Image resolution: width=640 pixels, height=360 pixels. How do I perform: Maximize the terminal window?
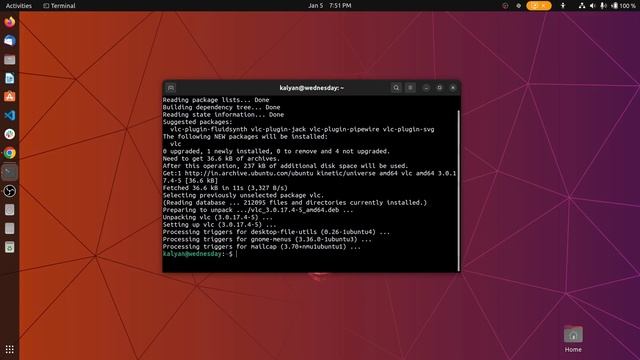coord(440,88)
